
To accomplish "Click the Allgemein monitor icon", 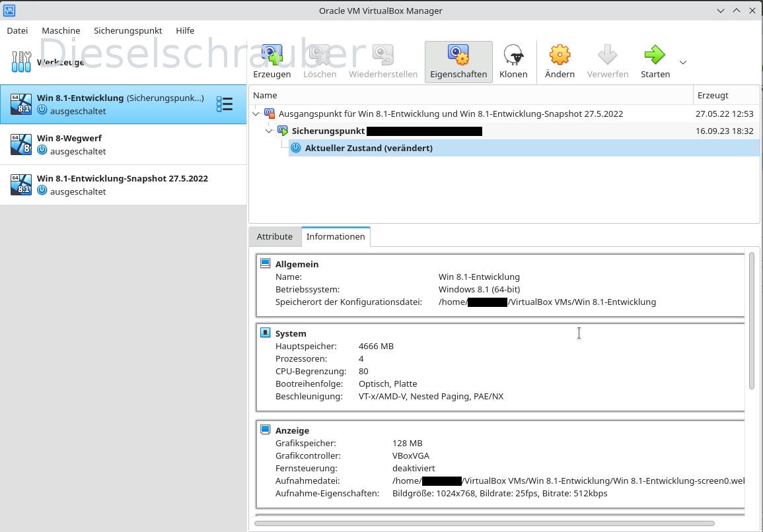I will click(x=265, y=263).
